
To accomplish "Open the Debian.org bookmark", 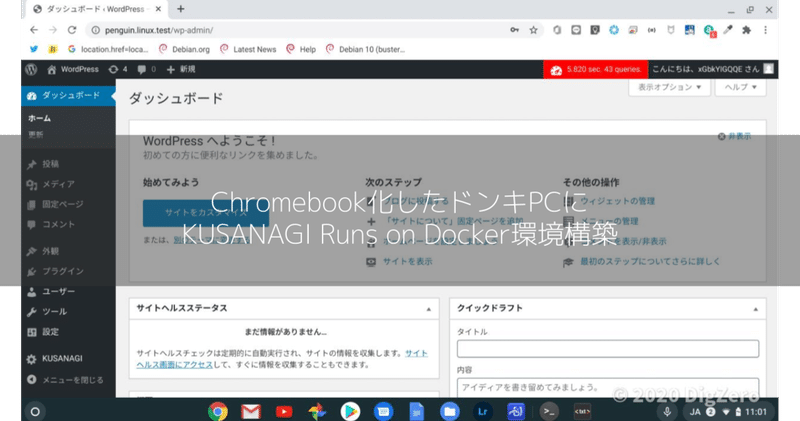I will (x=184, y=49).
